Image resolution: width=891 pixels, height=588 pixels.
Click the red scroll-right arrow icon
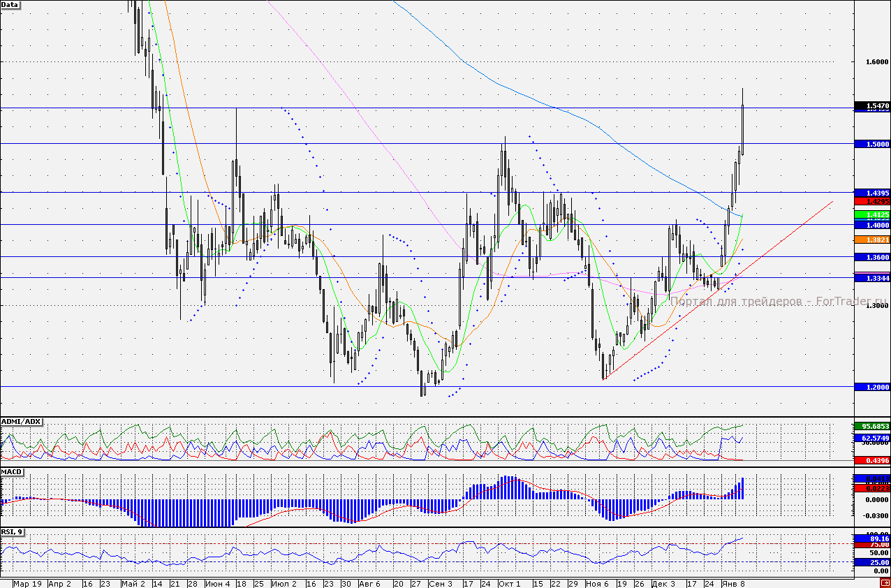[x=885, y=582]
